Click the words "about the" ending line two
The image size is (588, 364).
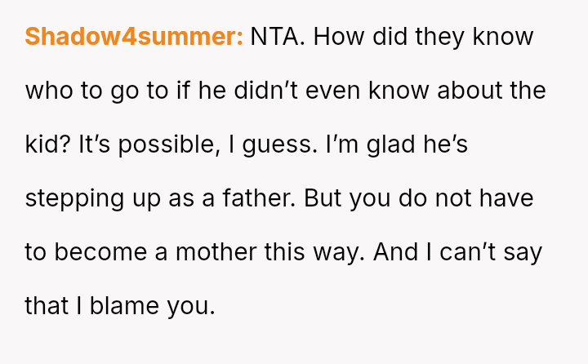(x=492, y=91)
